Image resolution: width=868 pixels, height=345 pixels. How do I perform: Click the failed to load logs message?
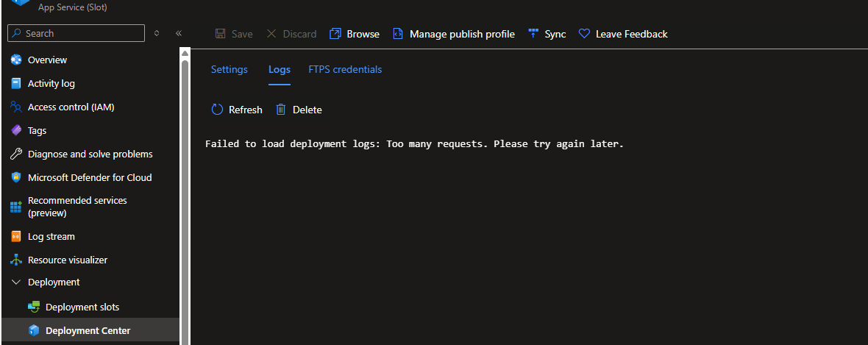[x=415, y=144]
